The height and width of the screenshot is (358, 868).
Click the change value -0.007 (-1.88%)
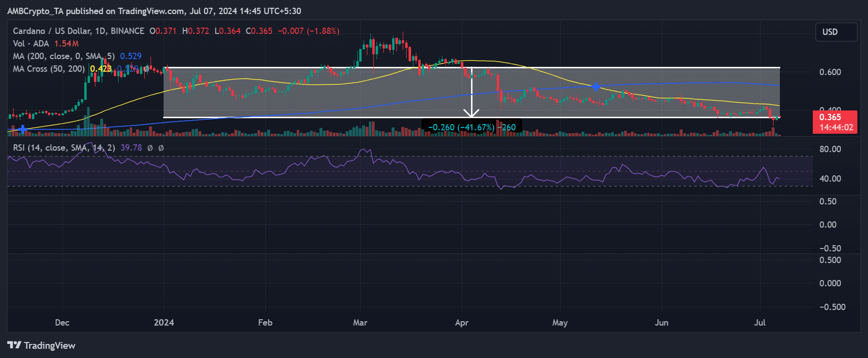[308, 31]
